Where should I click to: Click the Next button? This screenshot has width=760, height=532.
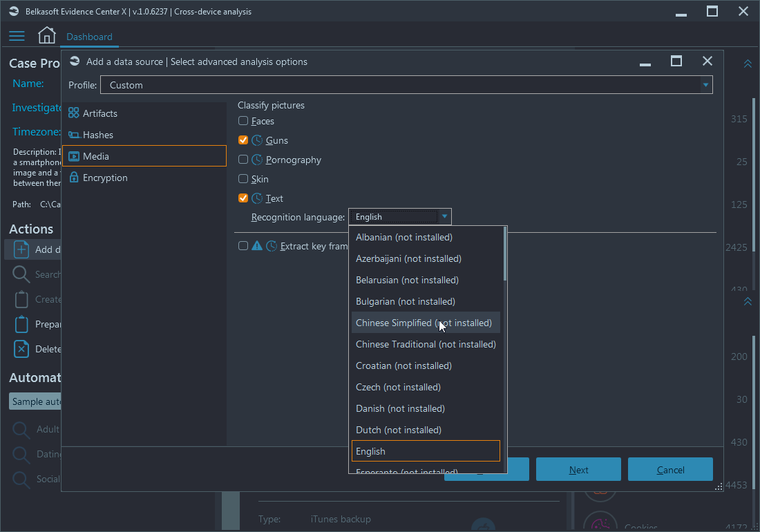pyautogui.click(x=578, y=470)
